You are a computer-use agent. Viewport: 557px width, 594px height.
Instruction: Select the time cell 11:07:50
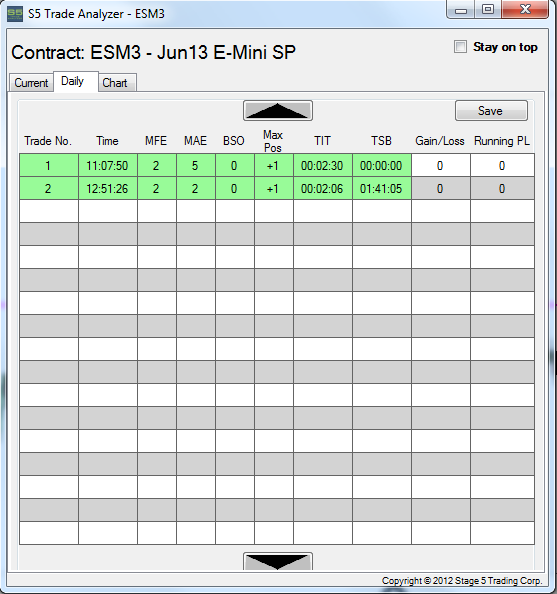[108, 166]
